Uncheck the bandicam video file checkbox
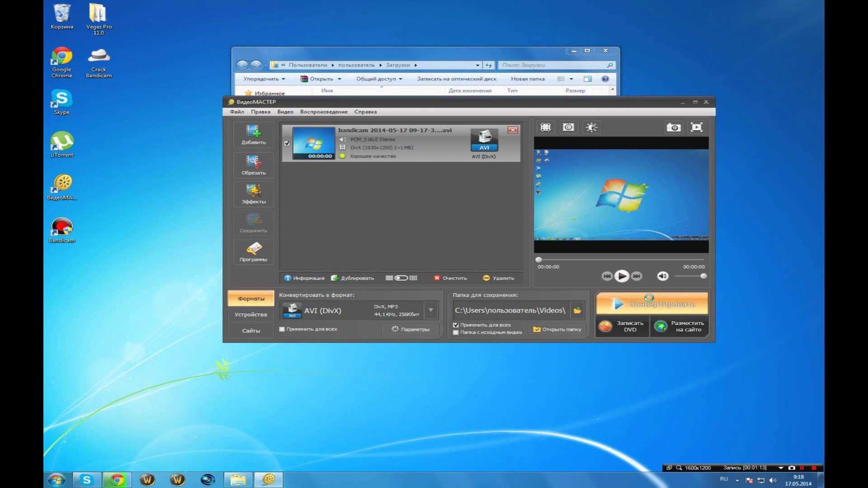Viewport: 868px width, 488px height. pyautogui.click(x=287, y=143)
